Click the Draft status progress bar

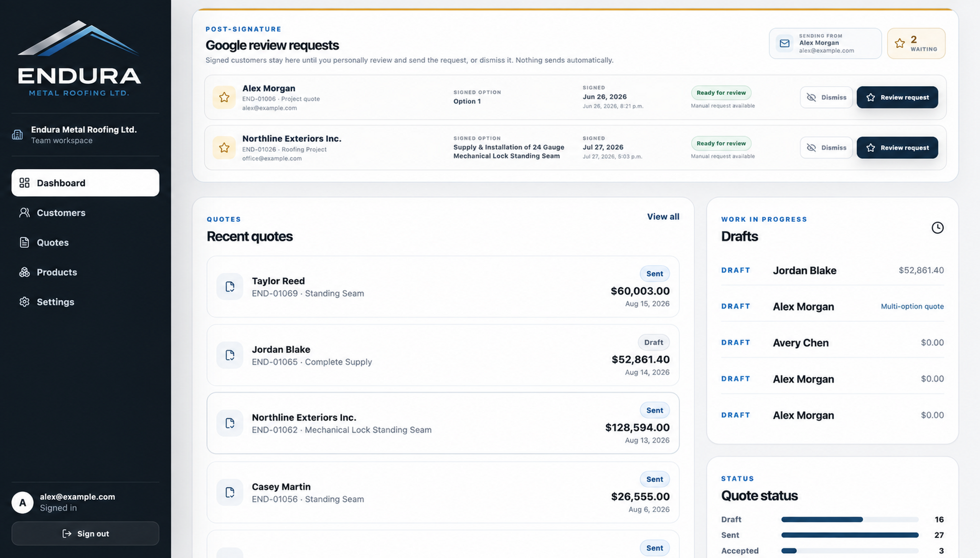(850, 519)
